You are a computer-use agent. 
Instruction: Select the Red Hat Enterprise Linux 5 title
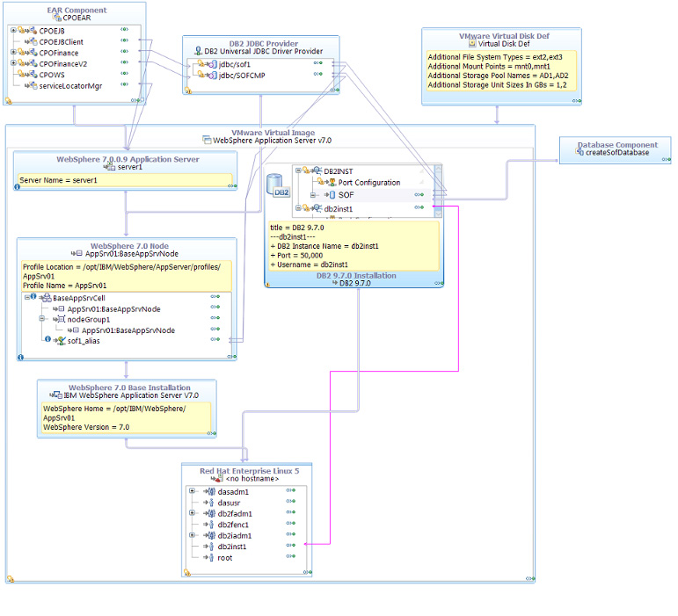(x=250, y=471)
